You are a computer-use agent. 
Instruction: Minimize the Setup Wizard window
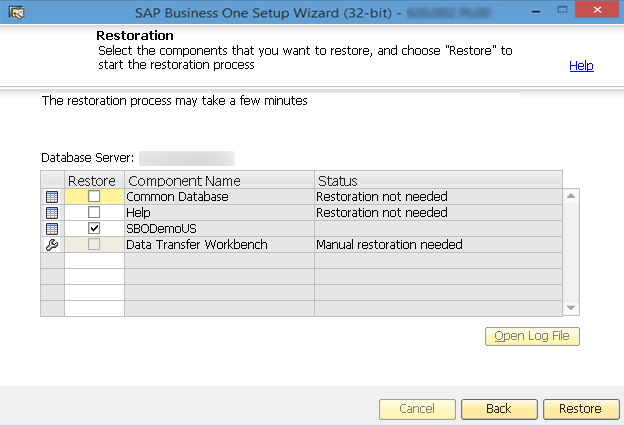[x=536, y=12]
